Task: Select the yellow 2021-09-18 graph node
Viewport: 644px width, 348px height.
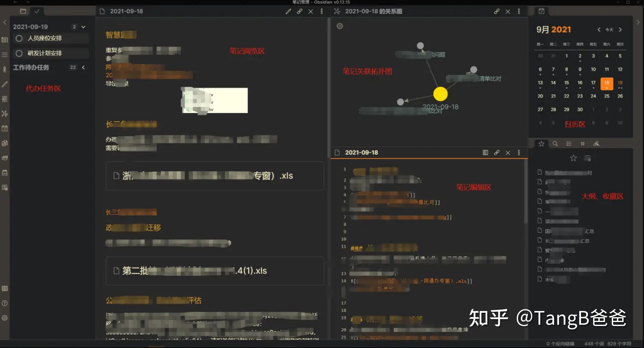Action: point(440,94)
